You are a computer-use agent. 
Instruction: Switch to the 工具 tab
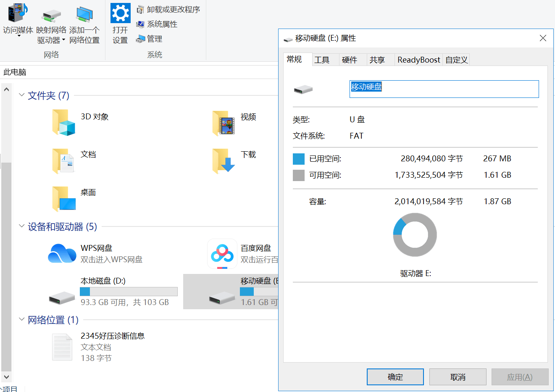323,60
